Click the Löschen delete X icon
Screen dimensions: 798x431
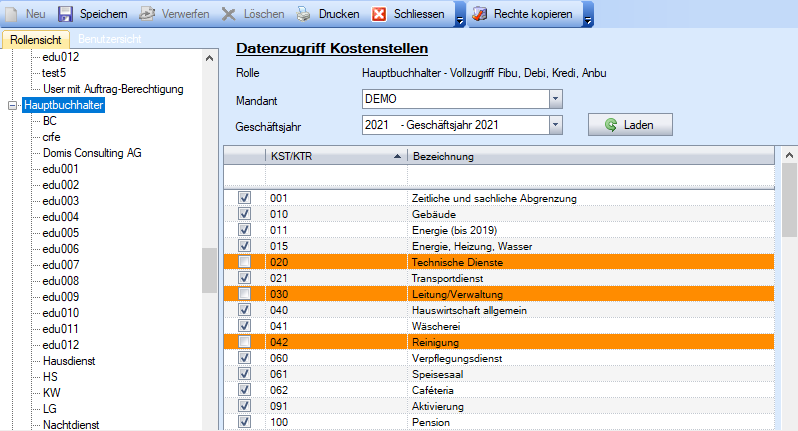click(x=228, y=15)
